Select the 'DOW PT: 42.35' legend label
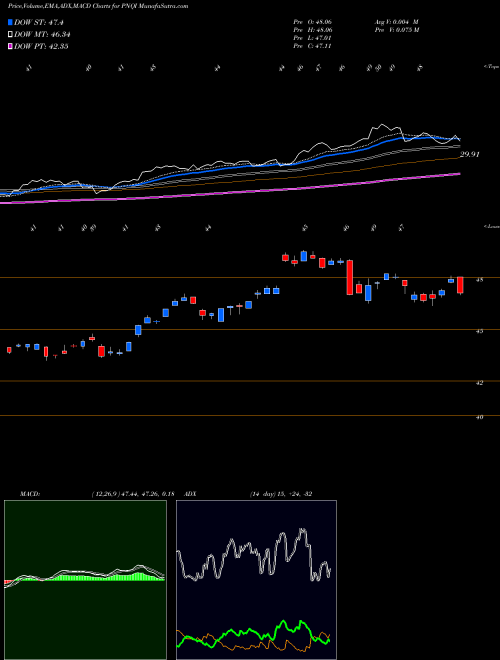This screenshot has width=500, height=660. coord(41,46)
